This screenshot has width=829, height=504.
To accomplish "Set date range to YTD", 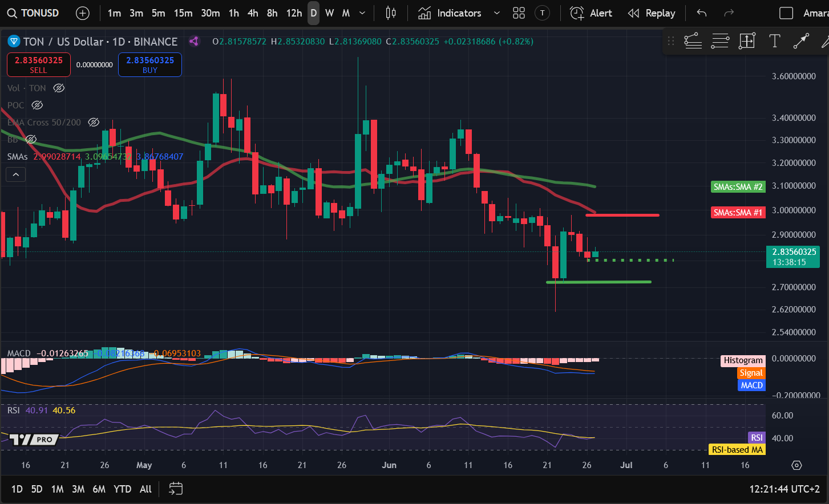I will (122, 489).
